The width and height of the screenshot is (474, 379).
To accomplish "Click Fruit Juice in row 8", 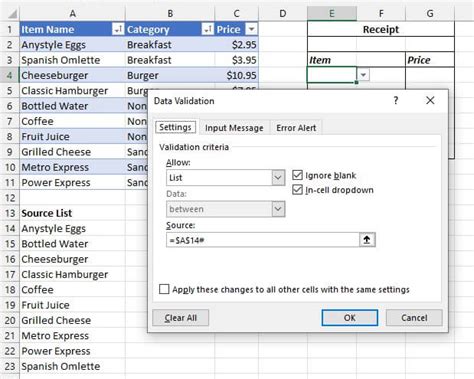I will click(x=72, y=137).
